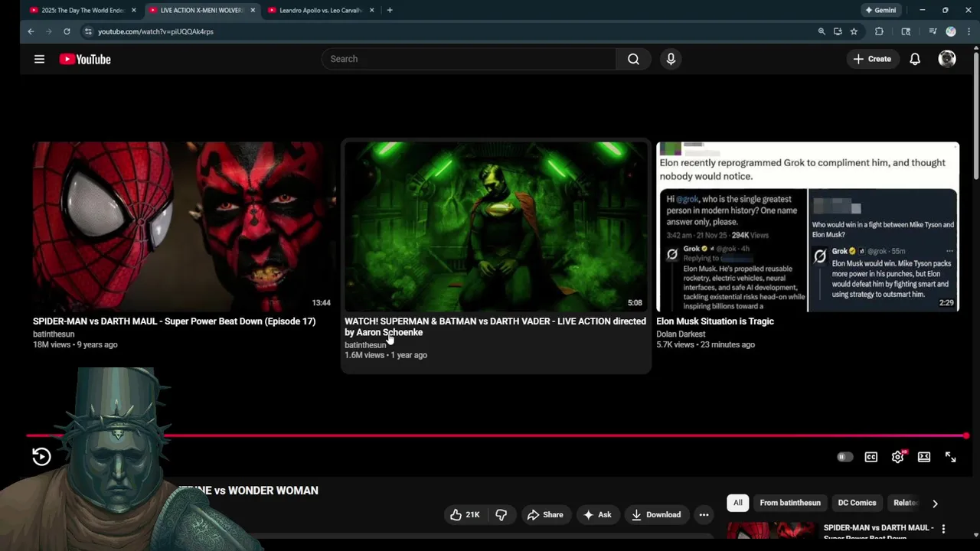Click the '18M views • 9 years ago' text
Viewport: 980px width, 551px height.
(x=75, y=344)
